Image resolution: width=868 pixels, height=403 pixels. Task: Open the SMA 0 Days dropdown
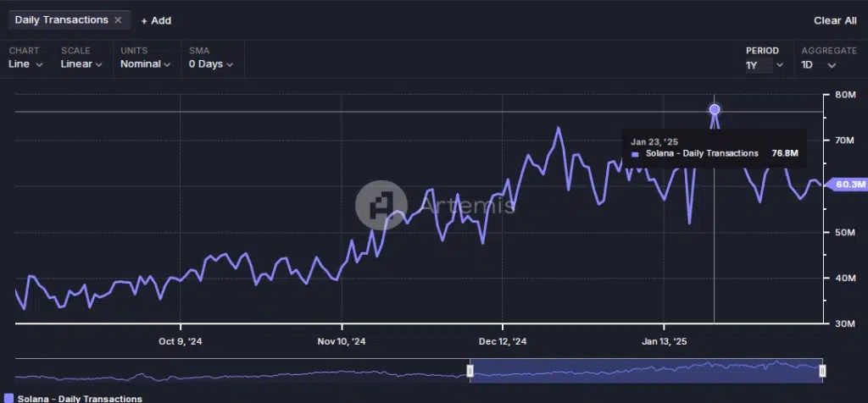click(x=211, y=64)
